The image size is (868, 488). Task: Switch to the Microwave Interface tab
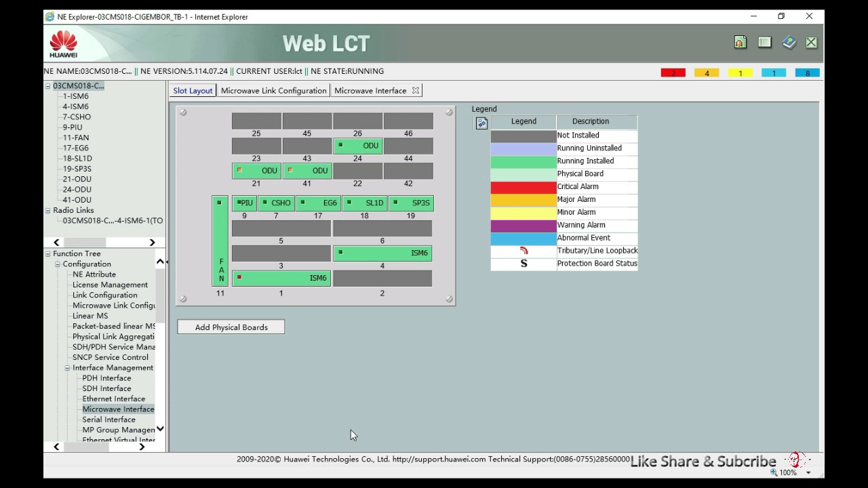tap(370, 90)
